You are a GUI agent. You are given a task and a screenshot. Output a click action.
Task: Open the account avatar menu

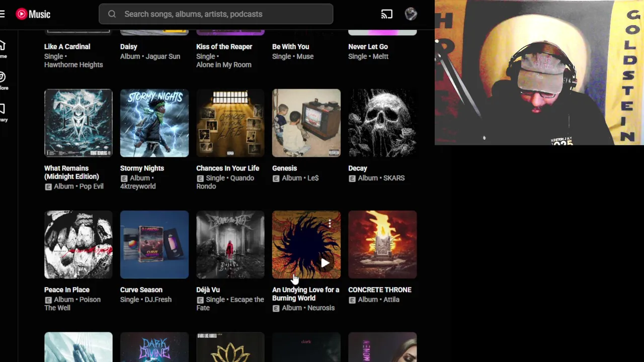pos(411,14)
